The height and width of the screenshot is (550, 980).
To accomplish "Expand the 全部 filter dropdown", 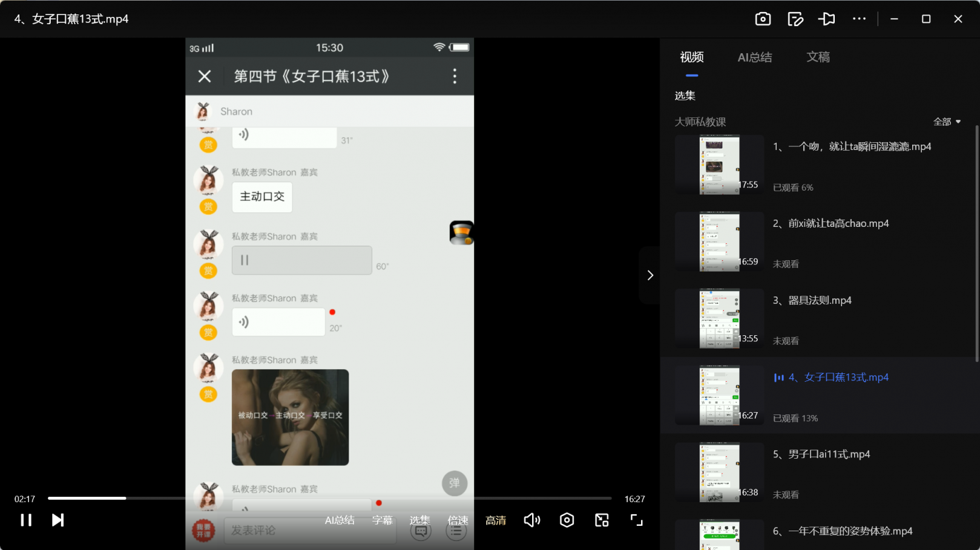I will point(947,122).
